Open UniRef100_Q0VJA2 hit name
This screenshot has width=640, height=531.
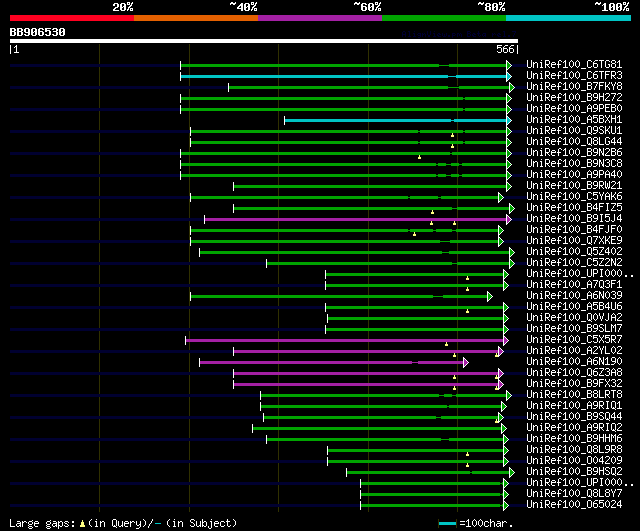tap(574, 318)
